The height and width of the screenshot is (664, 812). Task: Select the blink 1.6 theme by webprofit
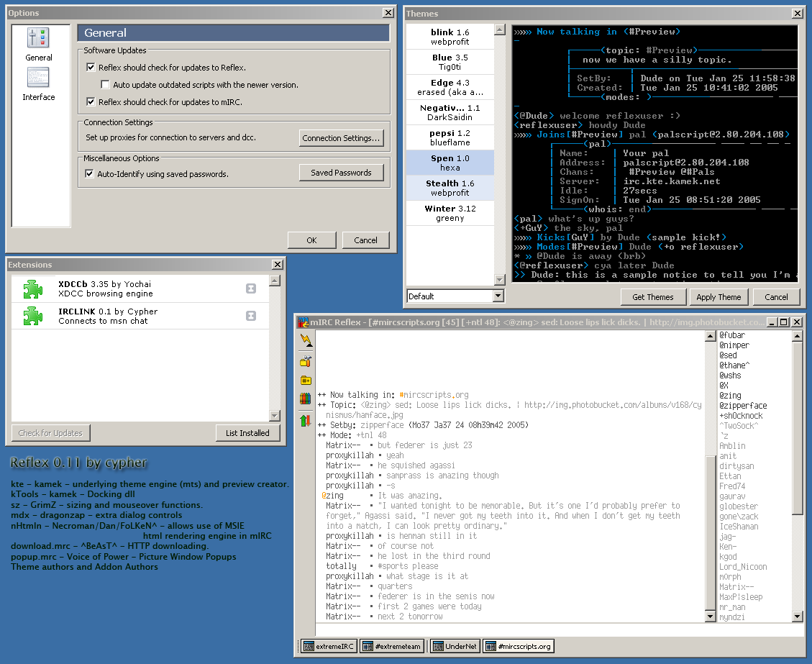click(x=450, y=37)
